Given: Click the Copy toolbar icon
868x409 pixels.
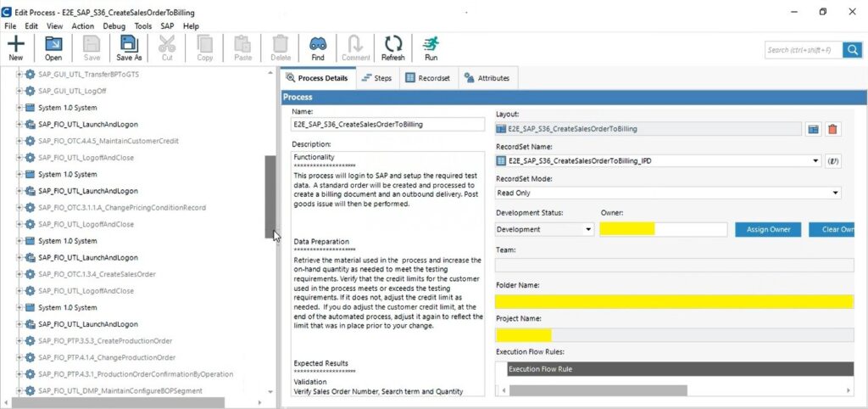Looking at the screenshot, I should pyautogui.click(x=205, y=48).
